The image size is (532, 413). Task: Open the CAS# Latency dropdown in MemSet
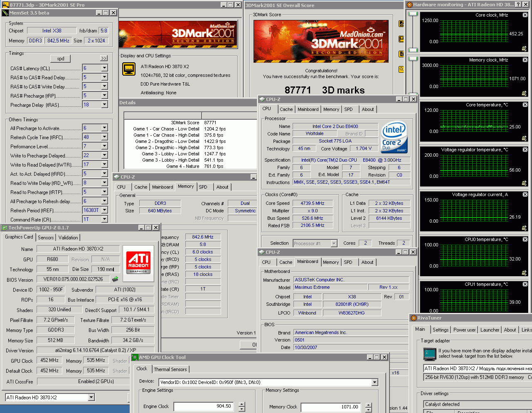(104, 68)
